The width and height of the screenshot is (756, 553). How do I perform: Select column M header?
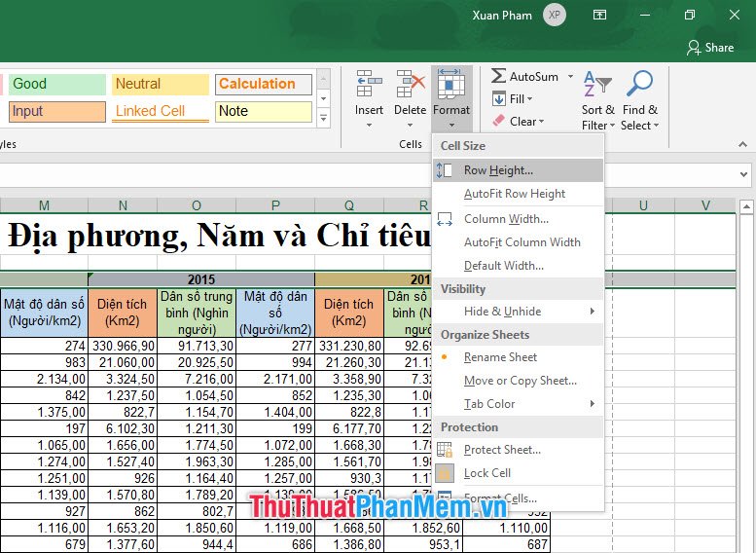pos(44,205)
